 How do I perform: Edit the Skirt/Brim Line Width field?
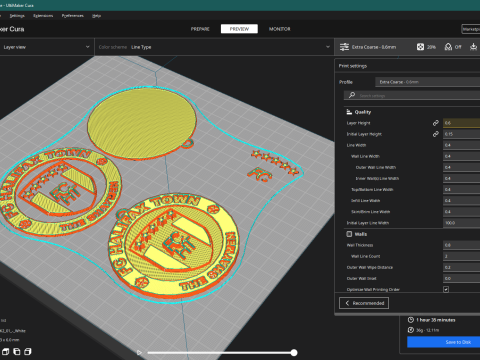coord(462,212)
